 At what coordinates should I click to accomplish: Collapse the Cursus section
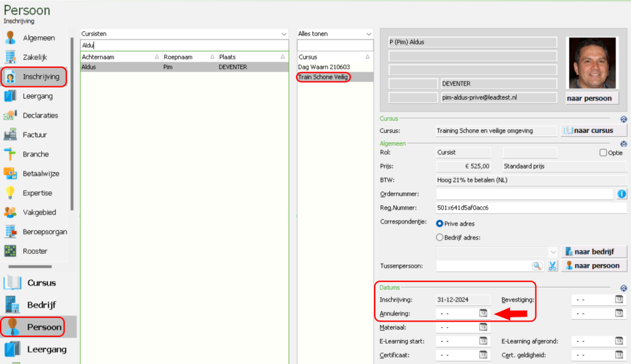pos(624,119)
